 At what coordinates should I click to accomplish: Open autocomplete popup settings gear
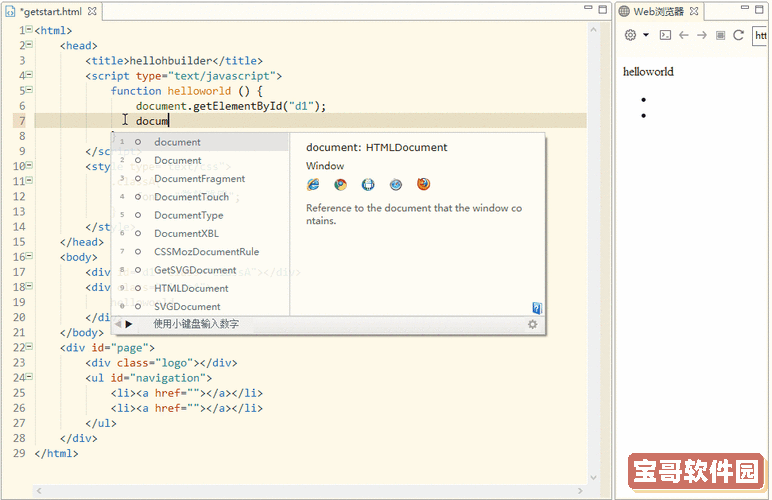click(533, 324)
